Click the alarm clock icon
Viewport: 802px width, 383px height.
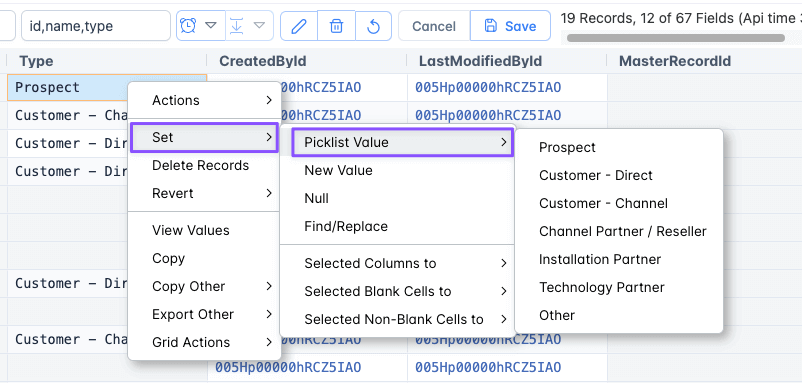188,26
